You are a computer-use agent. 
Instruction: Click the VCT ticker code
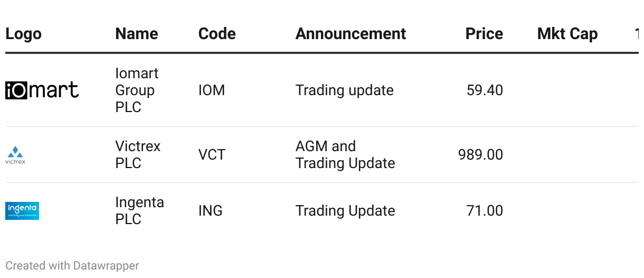pyautogui.click(x=212, y=155)
